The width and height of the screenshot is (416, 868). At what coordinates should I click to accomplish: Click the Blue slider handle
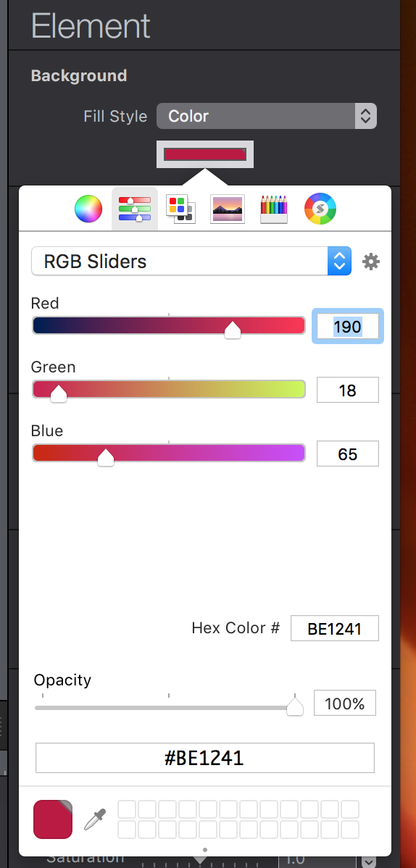pyautogui.click(x=105, y=457)
